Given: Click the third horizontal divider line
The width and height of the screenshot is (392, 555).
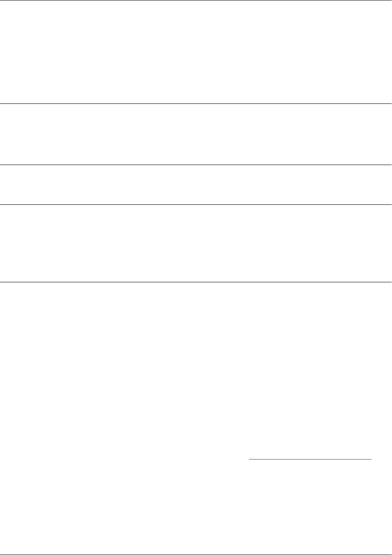Looking at the screenshot, I should coord(196,165).
